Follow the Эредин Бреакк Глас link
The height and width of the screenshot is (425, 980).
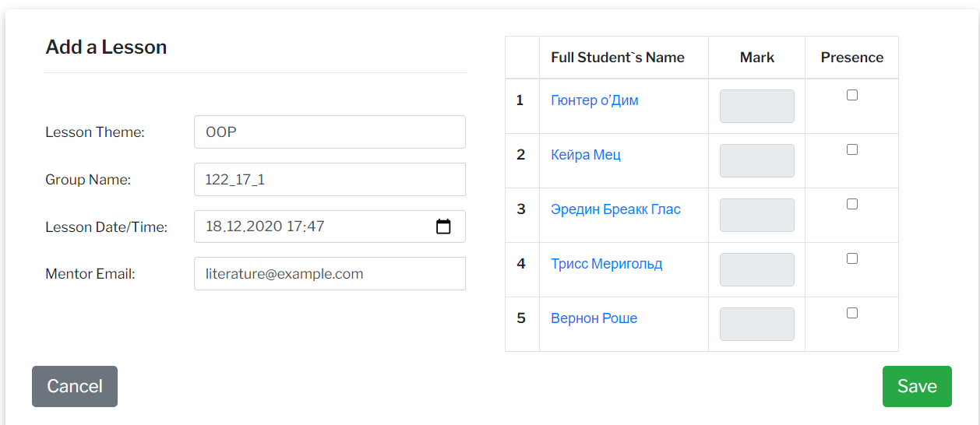615,209
